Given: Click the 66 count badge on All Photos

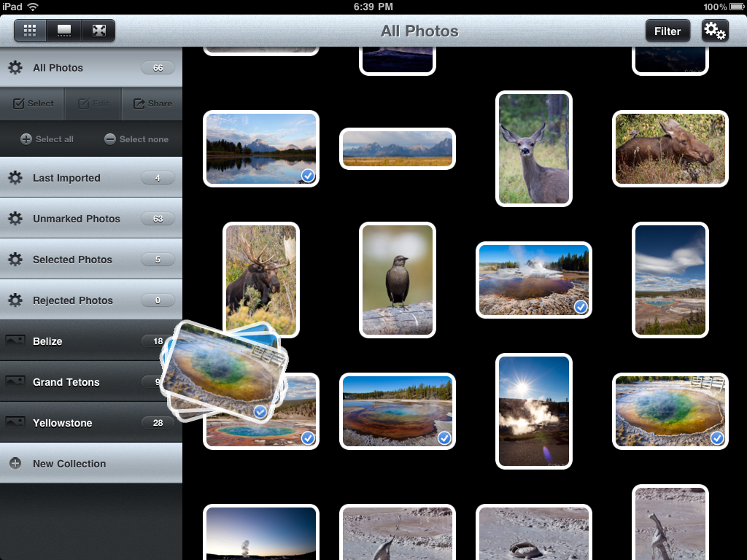Looking at the screenshot, I should (158, 68).
